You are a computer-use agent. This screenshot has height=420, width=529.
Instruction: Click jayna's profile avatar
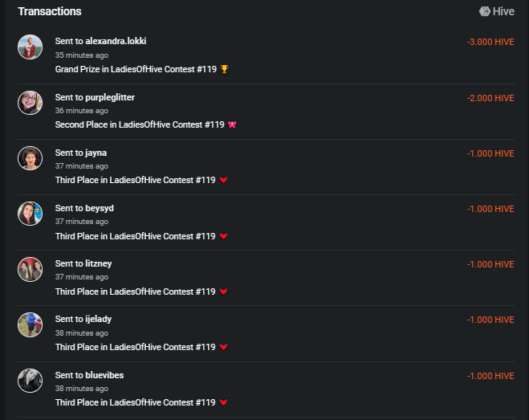[30, 158]
